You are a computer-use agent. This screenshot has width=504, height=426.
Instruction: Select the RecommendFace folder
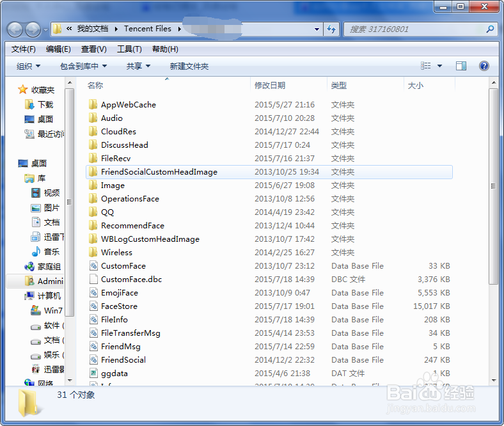click(x=132, y=226)
